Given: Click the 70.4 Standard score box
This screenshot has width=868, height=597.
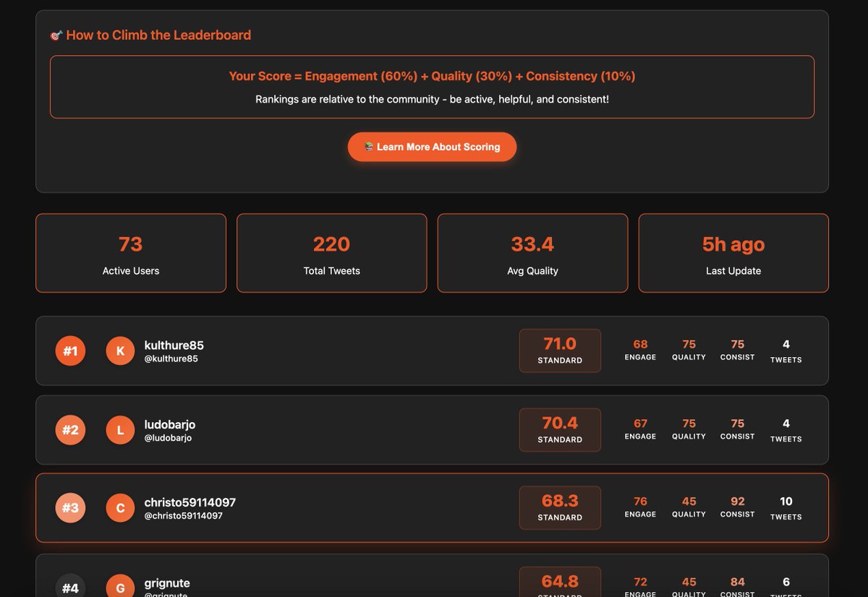Looking at the screenshot, I should 560,430.
